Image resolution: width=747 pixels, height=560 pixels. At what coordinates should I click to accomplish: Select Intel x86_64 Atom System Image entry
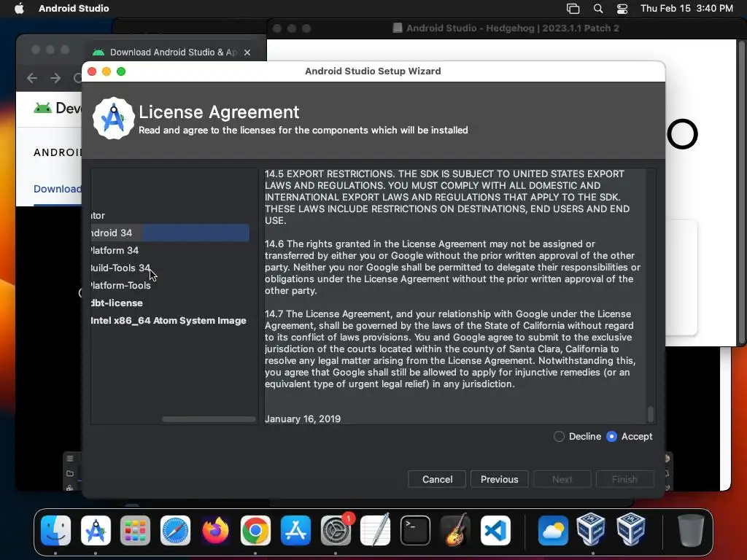(x=169, y=321)
